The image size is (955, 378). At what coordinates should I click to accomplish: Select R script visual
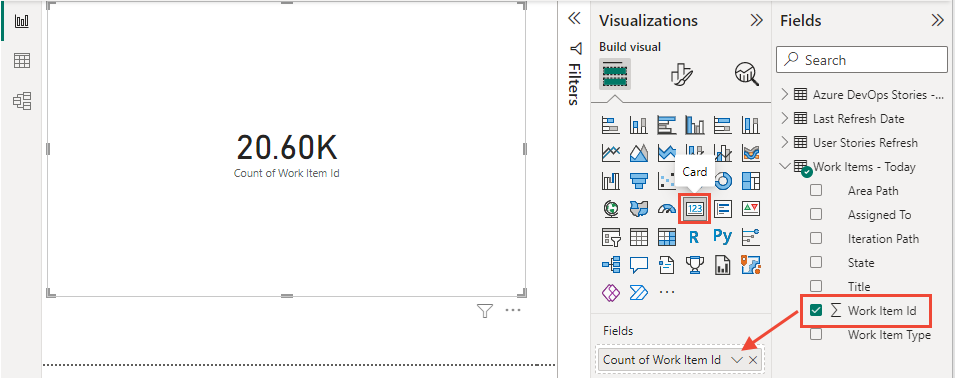pyautogui.click(x=694, y=237)
